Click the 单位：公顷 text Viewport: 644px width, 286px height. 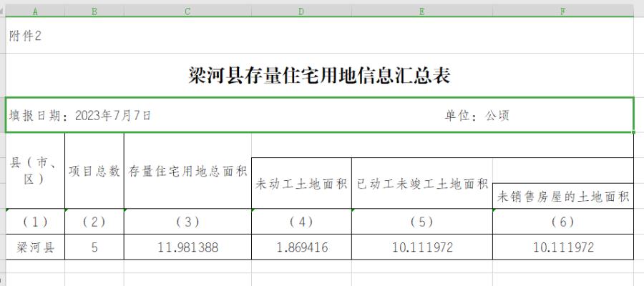(x=477, y=115)
